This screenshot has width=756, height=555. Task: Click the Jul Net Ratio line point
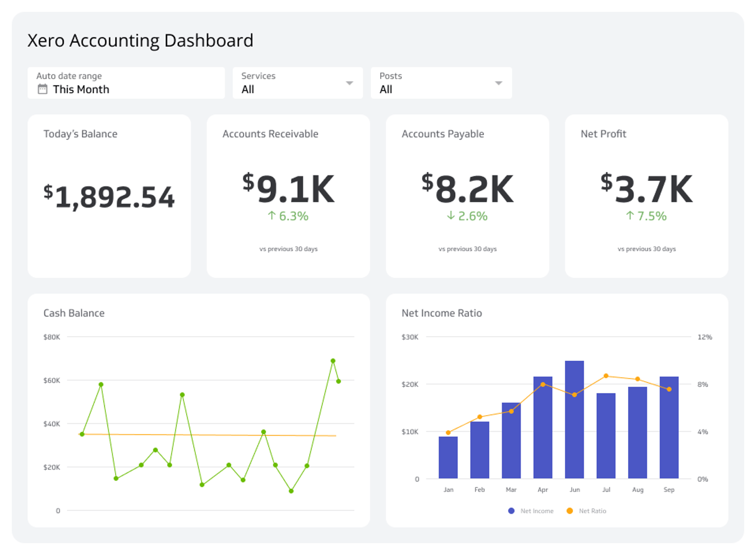click(606, 376)
